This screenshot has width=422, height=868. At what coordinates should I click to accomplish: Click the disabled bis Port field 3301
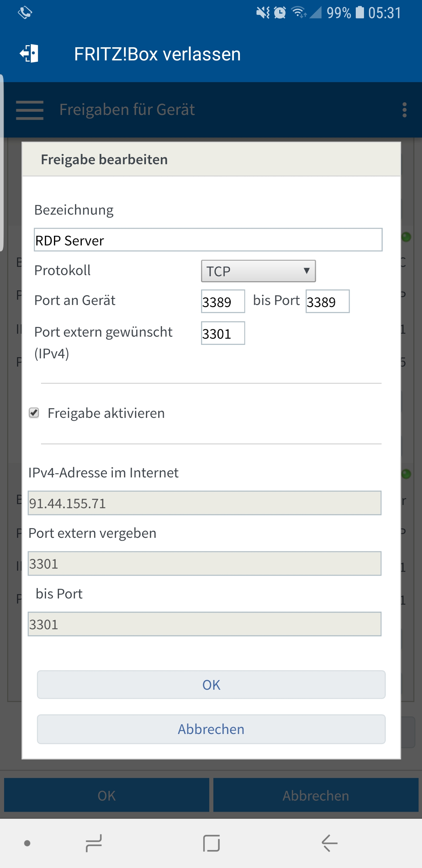(205, 624)
